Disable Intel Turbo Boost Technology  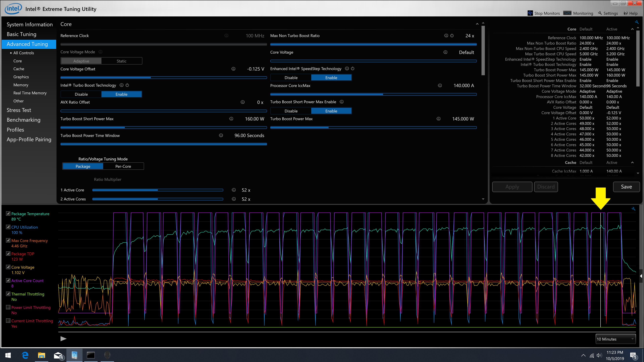(81, 94)
